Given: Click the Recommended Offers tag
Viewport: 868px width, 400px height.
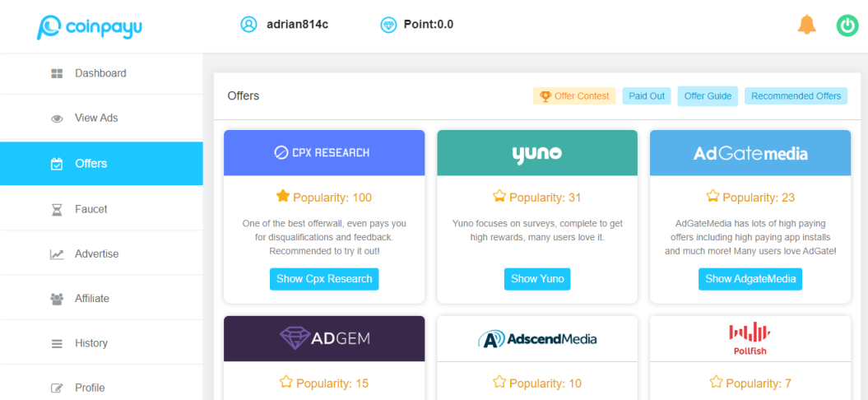Looking at the screenshot, I should pos(796,96).
